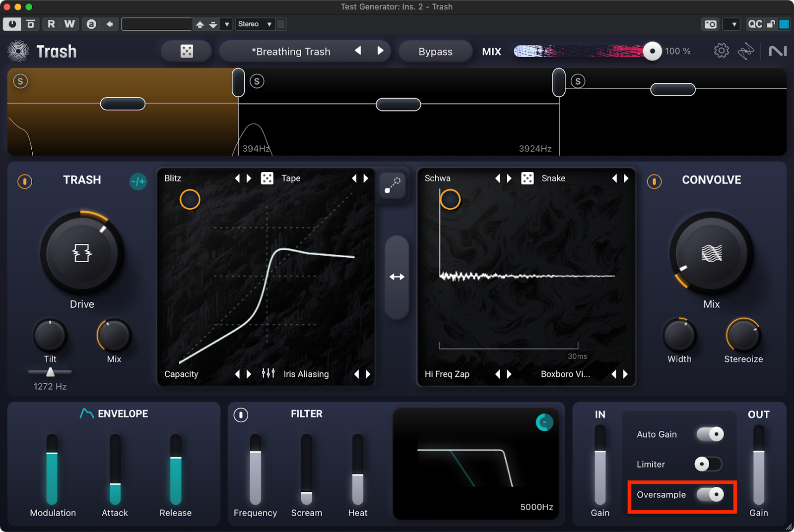The image size is (794, 532).
Task: Randomize the Schwa/Snake module with dice icon
Action: (527, 178)
